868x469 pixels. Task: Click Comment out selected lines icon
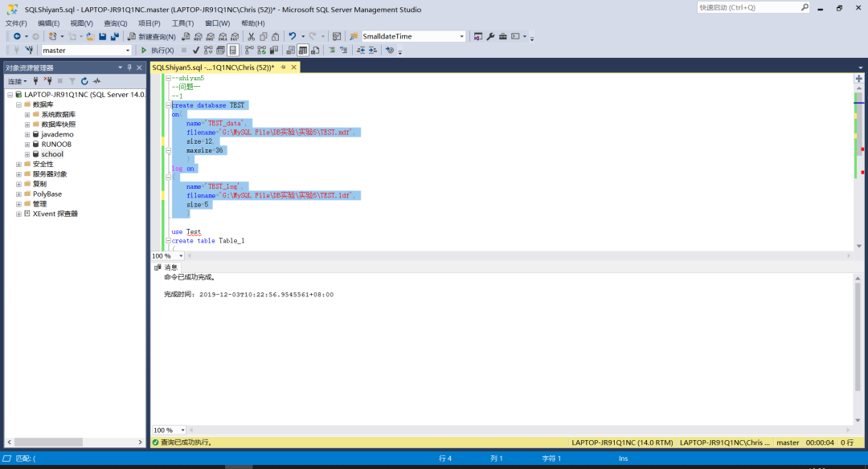click(x=332, y=51)
